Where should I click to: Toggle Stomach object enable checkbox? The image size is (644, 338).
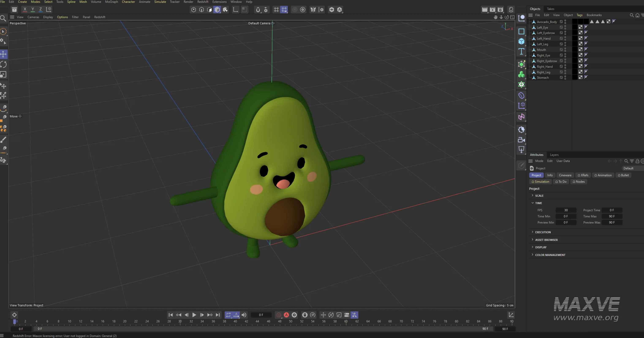[561, 78]
